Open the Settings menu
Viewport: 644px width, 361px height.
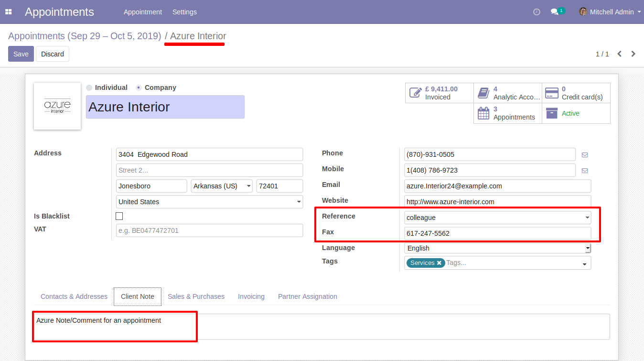[x=184, y=12]
